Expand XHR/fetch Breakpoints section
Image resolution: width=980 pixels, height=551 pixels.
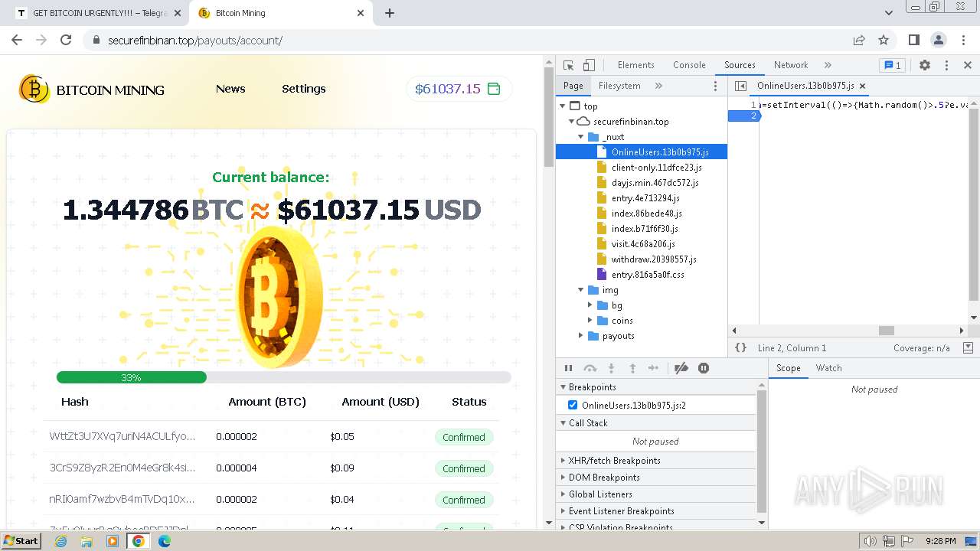click(563, 461)
